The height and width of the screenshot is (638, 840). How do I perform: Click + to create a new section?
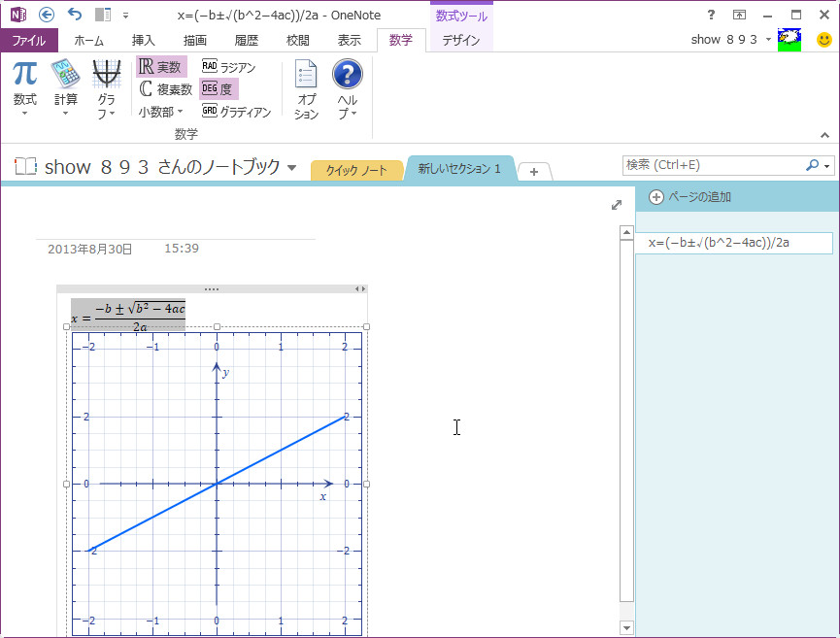pyautogui.click(x=533, y=170)
